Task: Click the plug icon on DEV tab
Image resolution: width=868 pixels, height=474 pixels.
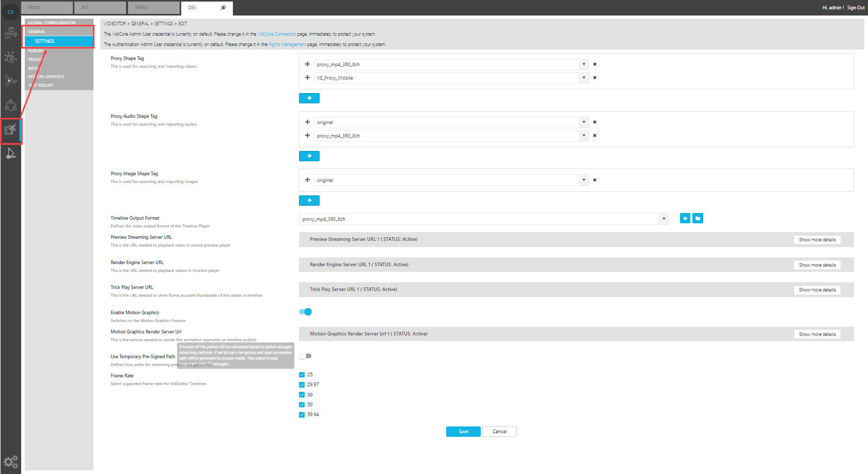Action: click(x=223, y=8)
